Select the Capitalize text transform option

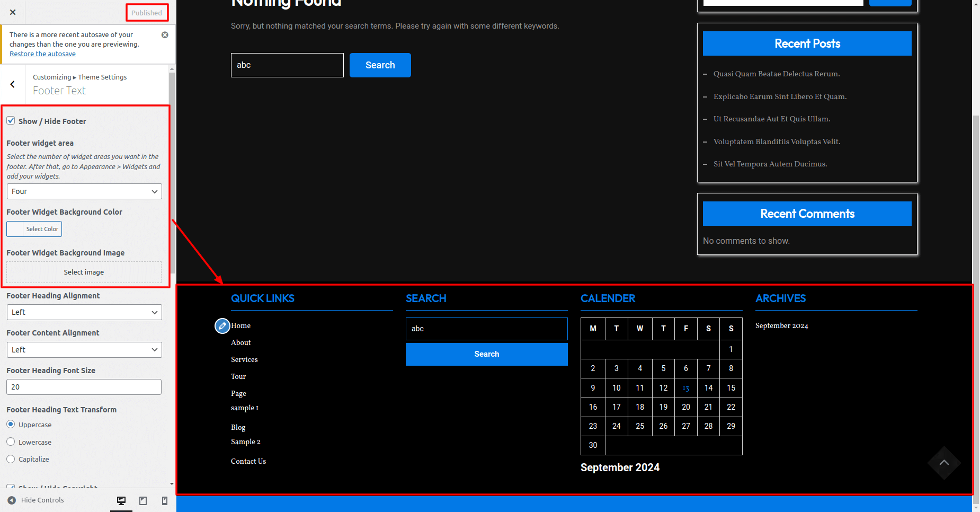pos(11,459)
